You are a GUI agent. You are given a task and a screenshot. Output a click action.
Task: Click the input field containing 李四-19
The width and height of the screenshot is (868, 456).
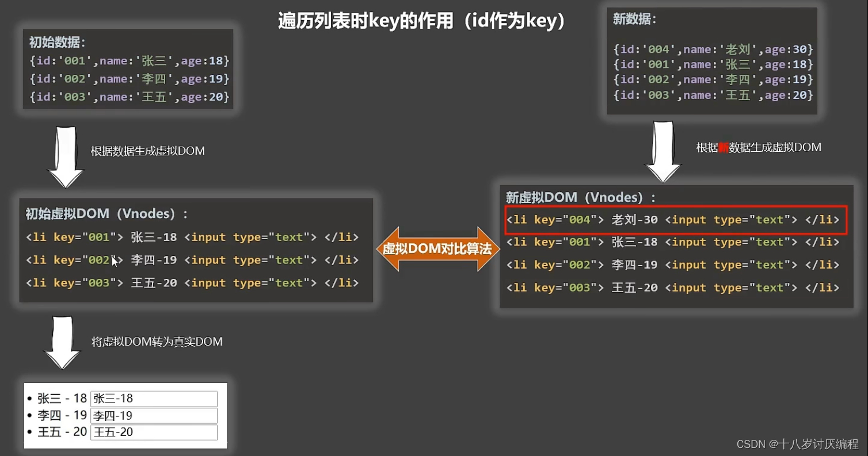[154, 415]
